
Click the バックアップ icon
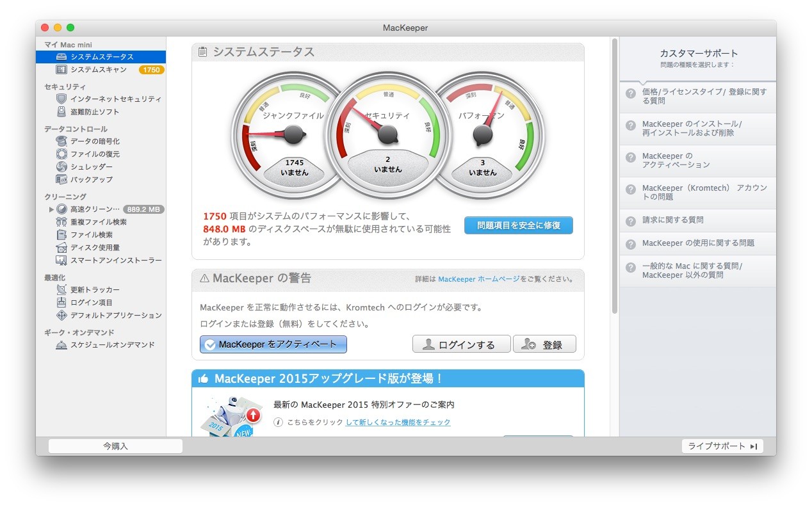(61, 180)
